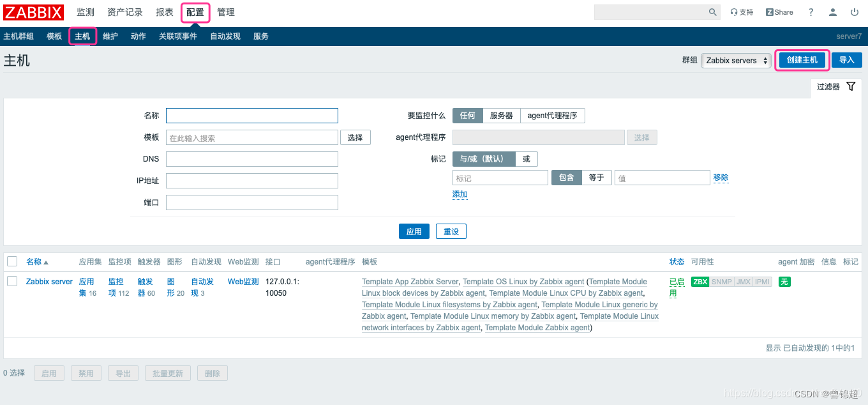Go to 关联项事件 submenu
The image size is (868, 405).
click(x=178, y=36)
